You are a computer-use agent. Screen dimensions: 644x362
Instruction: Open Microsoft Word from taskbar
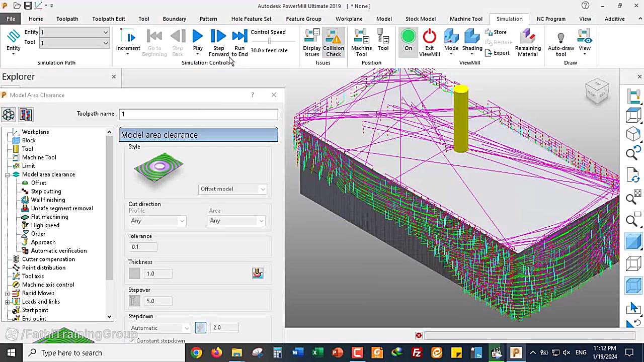point(297,352)
